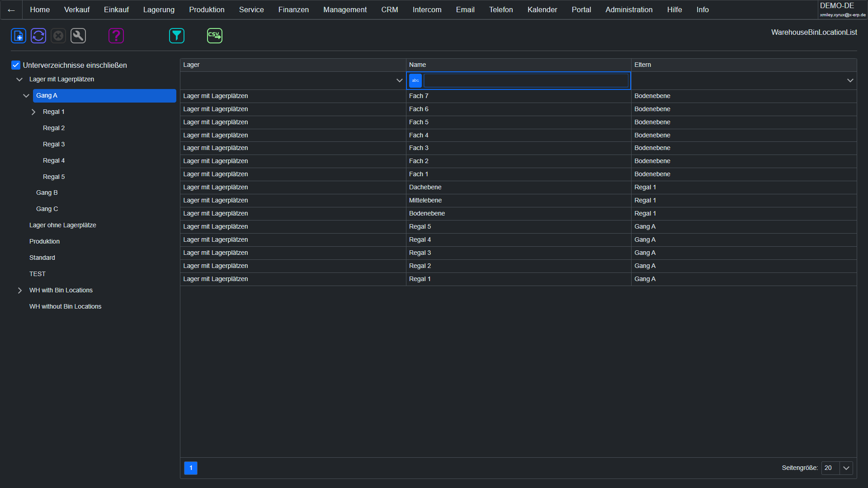Uncheck Unterverzeichnisse einschließen checkbox
Screen dimensions: 868x488
pos(16,65)
